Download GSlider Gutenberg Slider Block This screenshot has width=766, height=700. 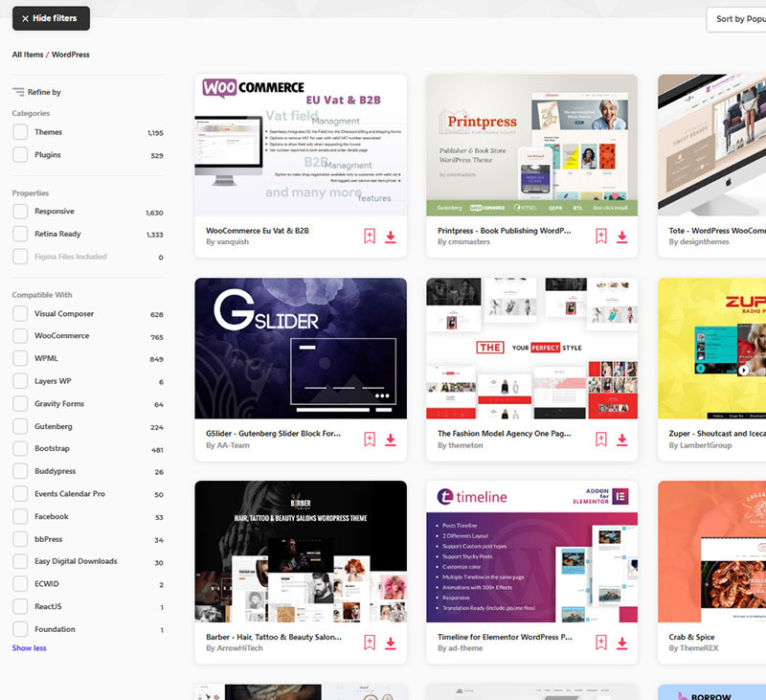click(x=391, y=440)
